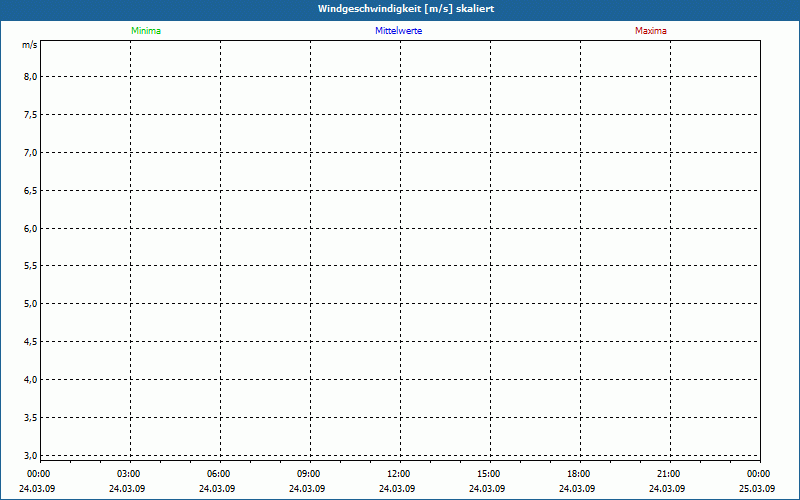
Task: Click the red Maxima legend label
Action: click(651, 31)
